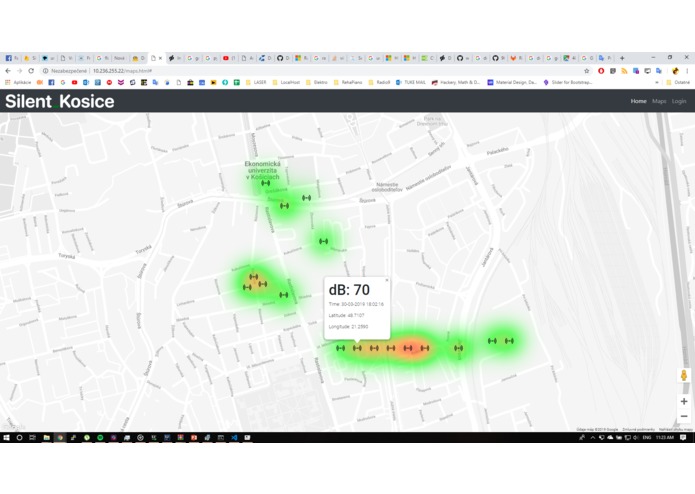
Task: Select the lone sensor marker in the small central green hotspot
Action: tap(324, 241)
